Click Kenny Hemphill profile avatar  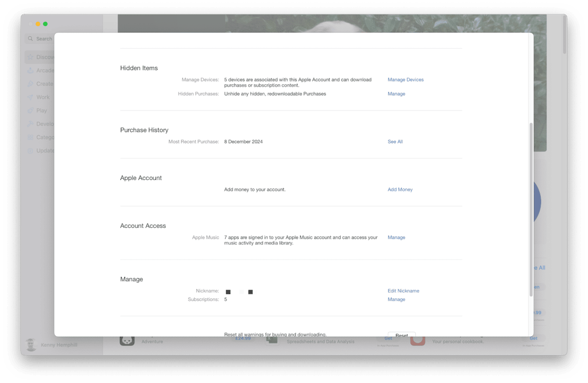(31, 345)
